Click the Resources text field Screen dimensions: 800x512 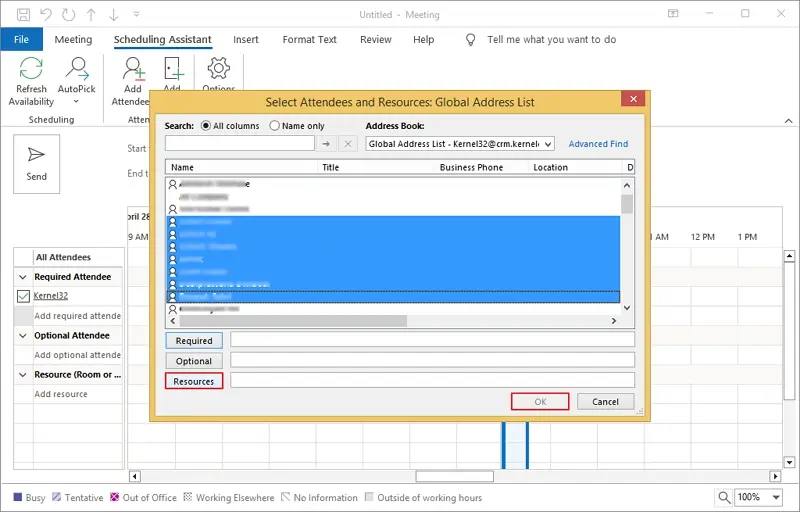pyautogui.click(x=432, y=380)
